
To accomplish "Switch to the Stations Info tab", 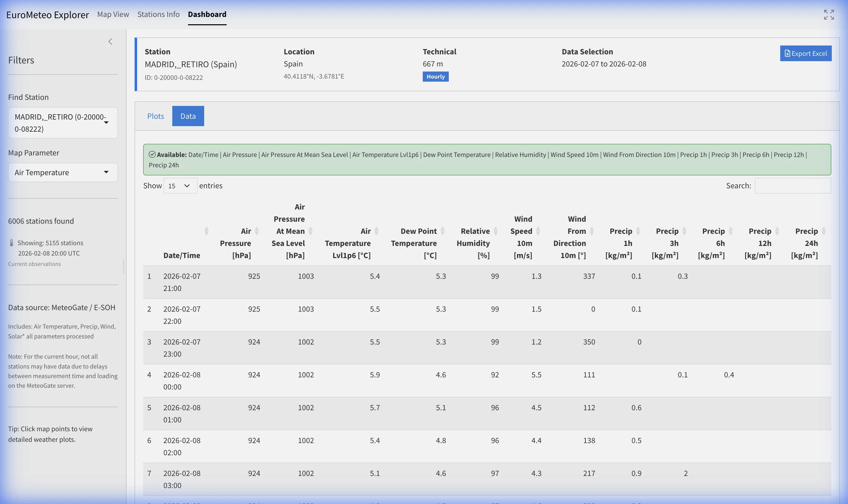I will (158, 14).
